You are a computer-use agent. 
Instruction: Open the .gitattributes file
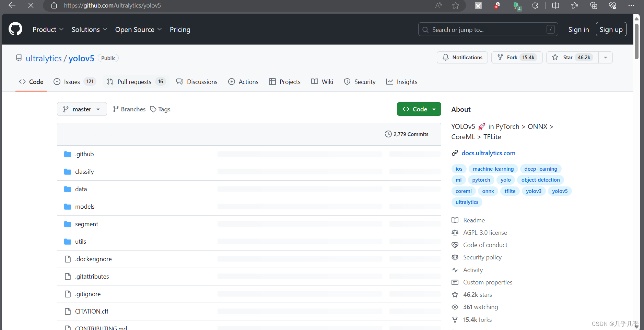click(92, 277)
